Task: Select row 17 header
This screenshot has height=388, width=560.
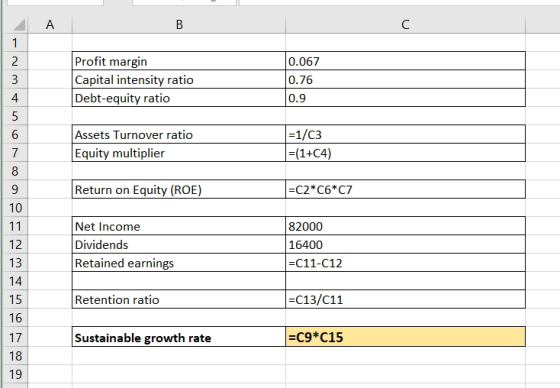Action: (15, 337)
